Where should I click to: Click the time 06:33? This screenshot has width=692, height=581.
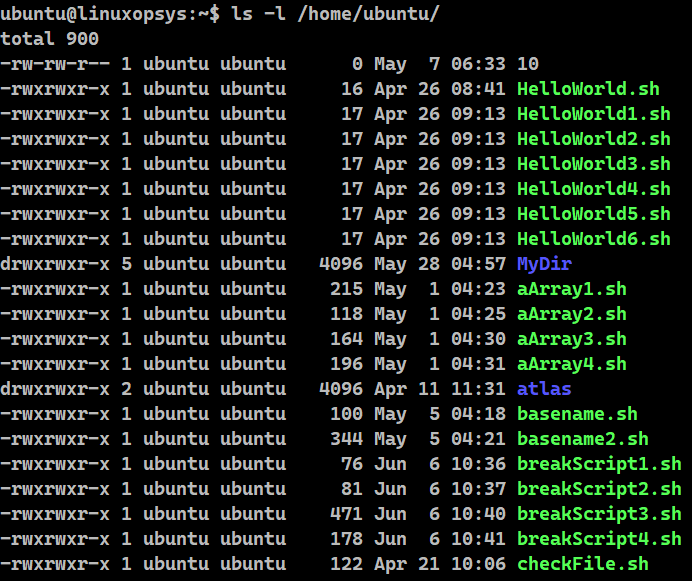click(x=478, y=64)
